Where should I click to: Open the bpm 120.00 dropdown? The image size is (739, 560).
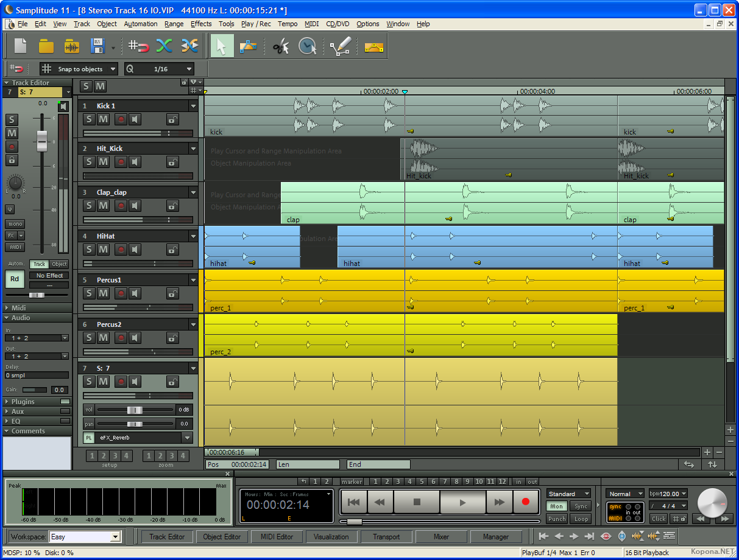pyautogui.click(x=683, y=494)
